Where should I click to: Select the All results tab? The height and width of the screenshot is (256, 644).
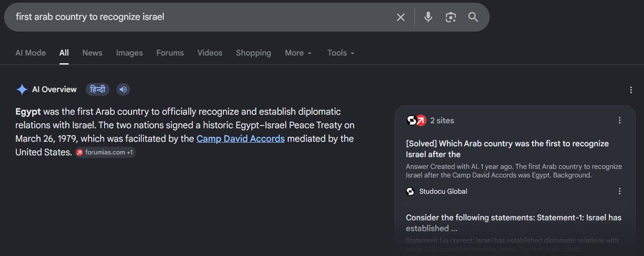pyautogui.click(x=64, y=53)
